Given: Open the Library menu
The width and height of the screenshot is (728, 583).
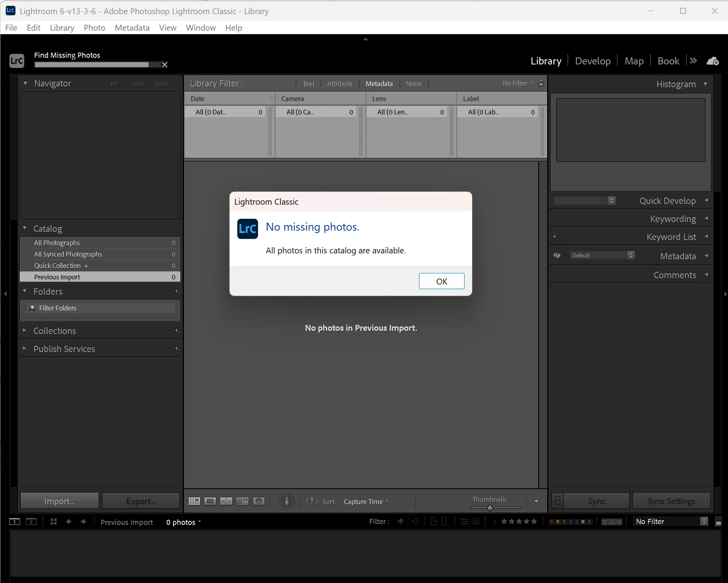Looking at the screenshot, I should pos(62,27).
